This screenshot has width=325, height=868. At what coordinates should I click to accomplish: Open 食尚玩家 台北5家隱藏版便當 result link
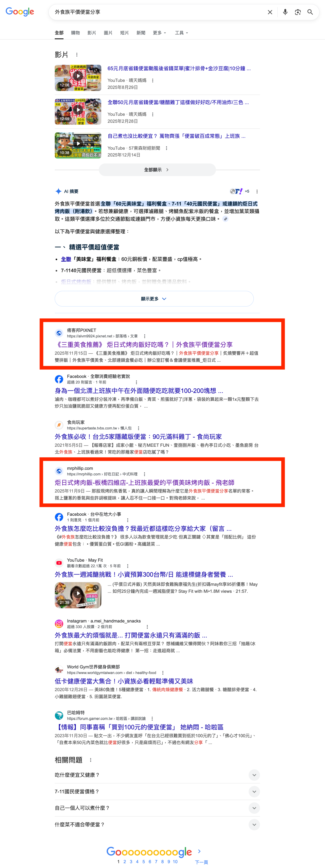click(138, 437)
